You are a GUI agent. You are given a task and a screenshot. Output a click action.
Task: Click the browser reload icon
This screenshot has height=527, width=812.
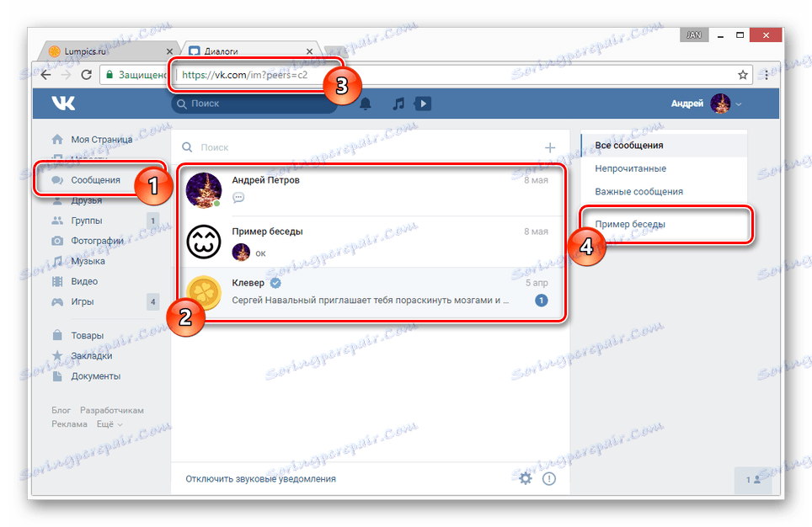pos(87,75)
